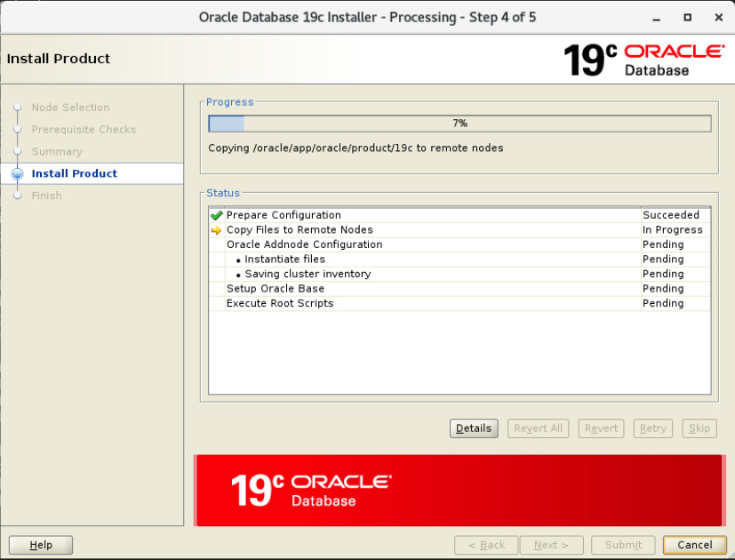Click the Status group label
The height and width of the screenshot is (560, 735).
click(223, 193)
